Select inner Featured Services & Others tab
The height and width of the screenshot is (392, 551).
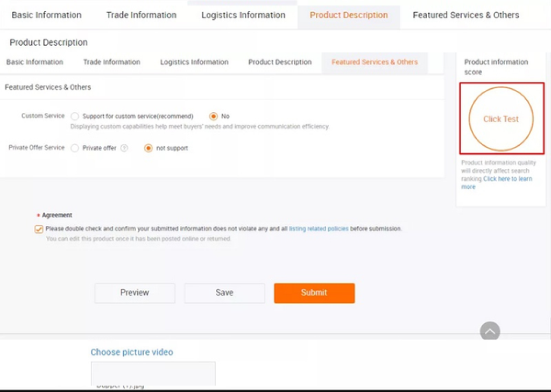pos(375,62)
